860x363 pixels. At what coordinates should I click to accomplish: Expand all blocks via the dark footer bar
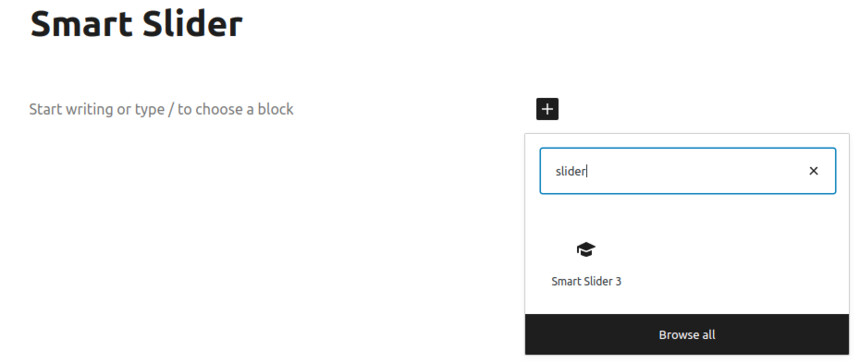click(687, 334)
